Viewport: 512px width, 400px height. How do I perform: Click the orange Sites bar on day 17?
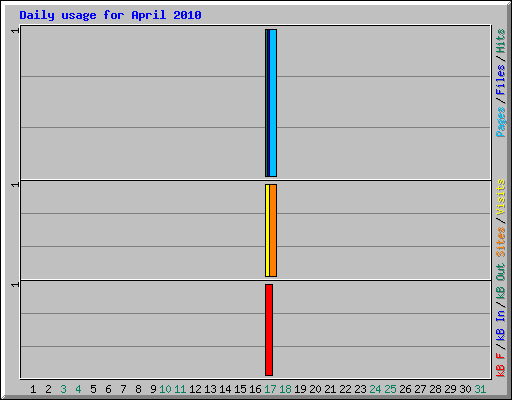(x=273, y=230)
